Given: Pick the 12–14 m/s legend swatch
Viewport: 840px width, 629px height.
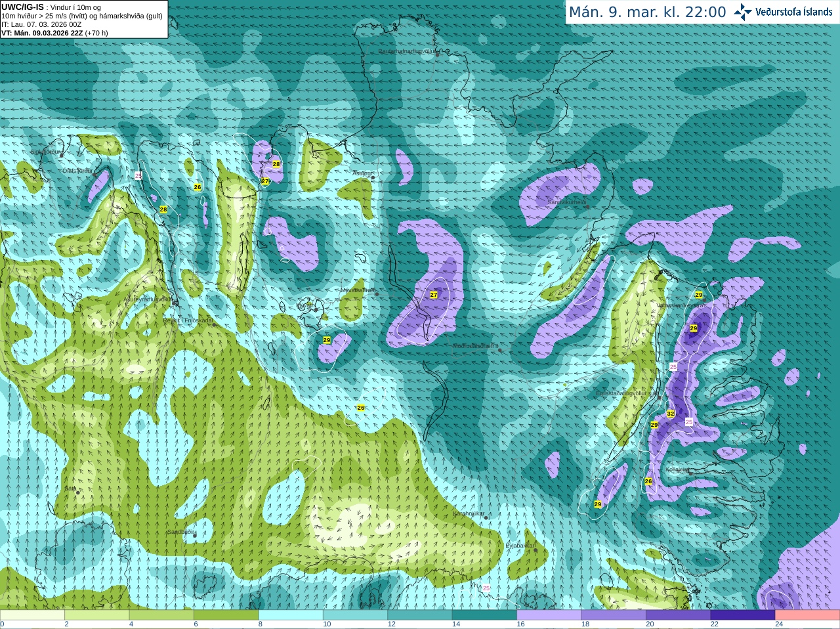Looking at the screenshot, I should tap(420, 615).
